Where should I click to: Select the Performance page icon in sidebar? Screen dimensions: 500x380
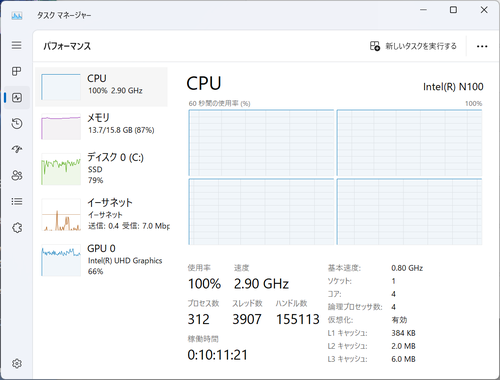tap(17, 97)
